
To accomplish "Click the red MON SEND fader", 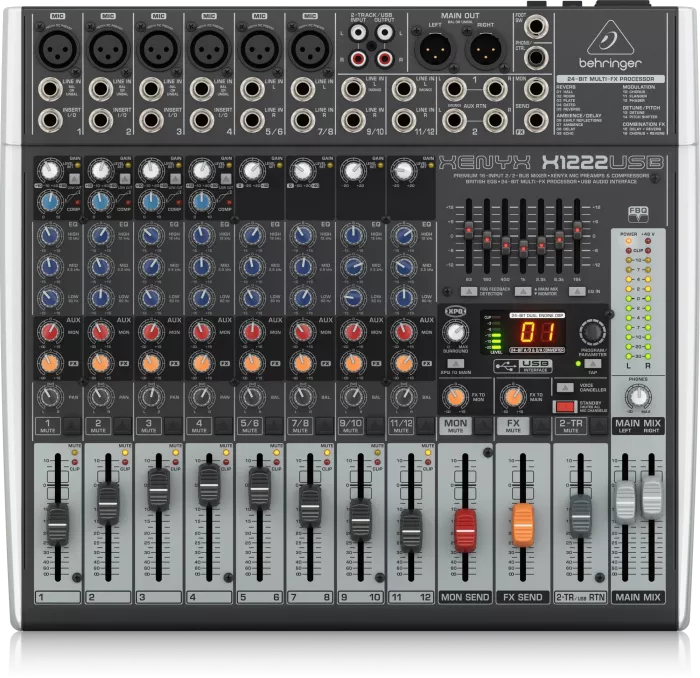I will coord(465,530).
